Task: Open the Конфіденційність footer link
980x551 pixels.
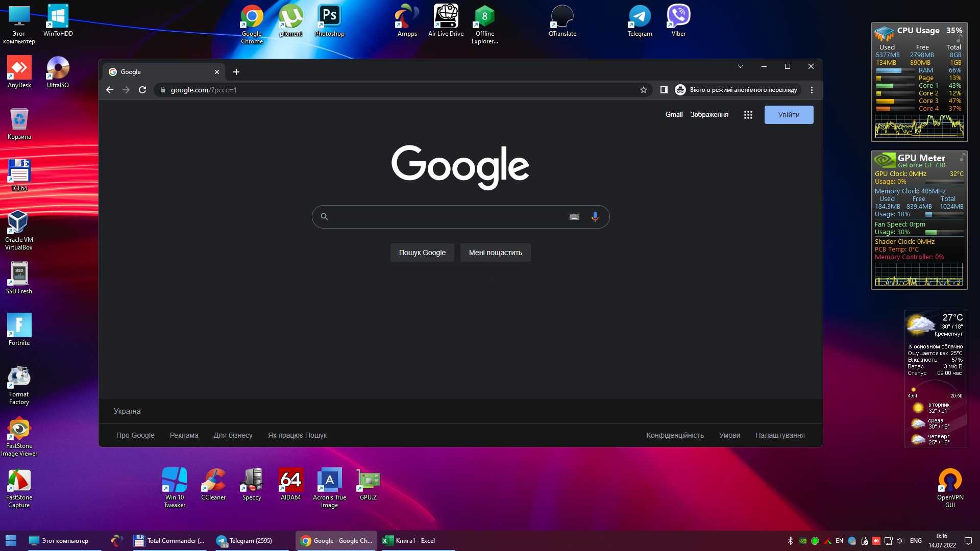Action: 675,435
